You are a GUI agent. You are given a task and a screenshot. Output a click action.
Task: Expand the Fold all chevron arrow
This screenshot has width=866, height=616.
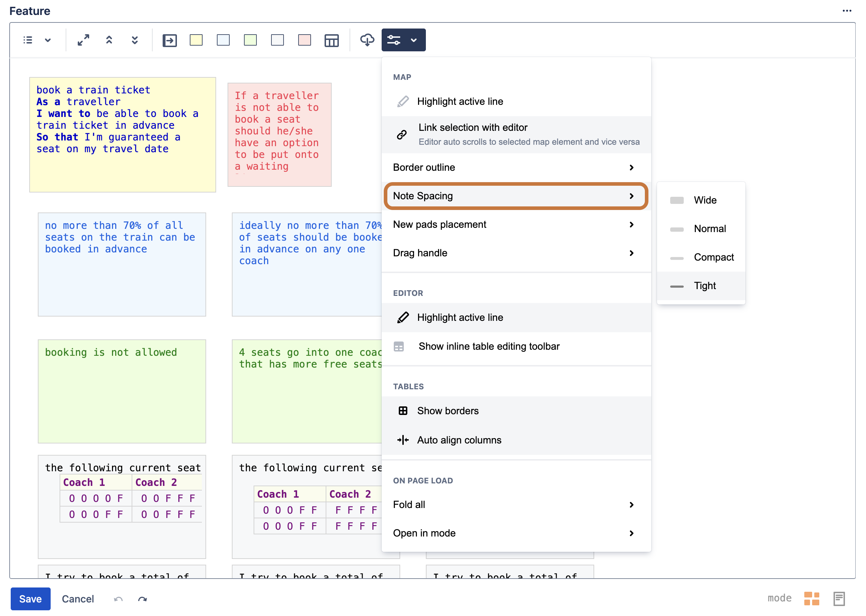click(631, 505)
